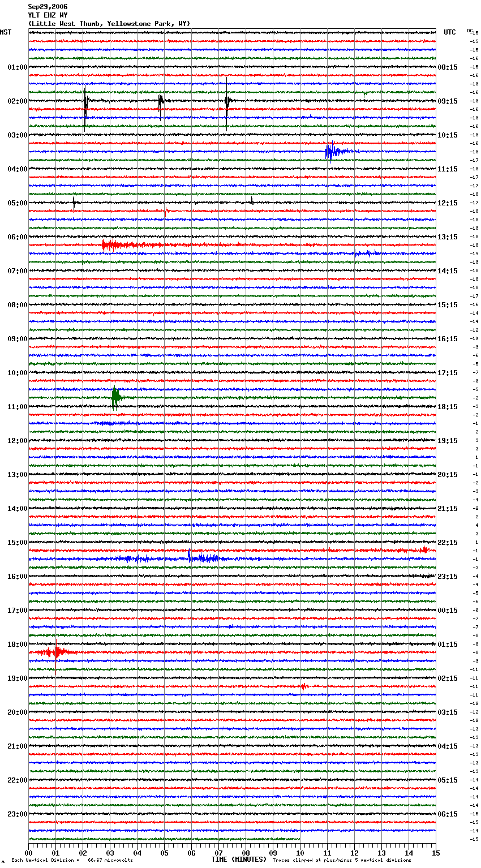Select the 18:15 UTC time label
Viewport: 481px width, 868px height.
pyautogui.click(x=448, y=407)
